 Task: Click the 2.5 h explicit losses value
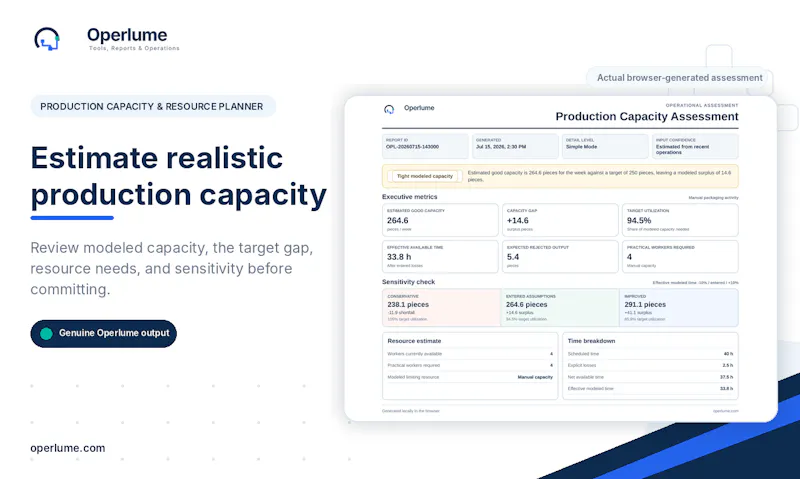coord(728,365)
